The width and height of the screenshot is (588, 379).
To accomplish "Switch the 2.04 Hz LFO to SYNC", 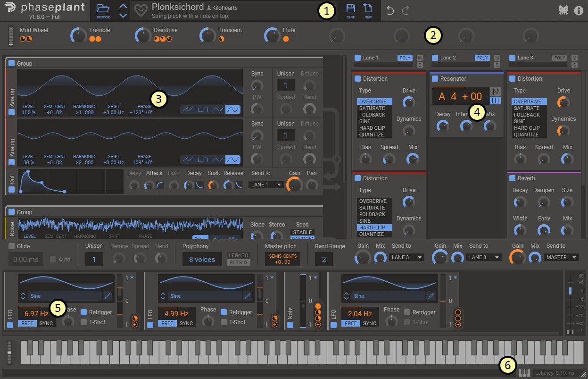I will click(x=370, y=323).
